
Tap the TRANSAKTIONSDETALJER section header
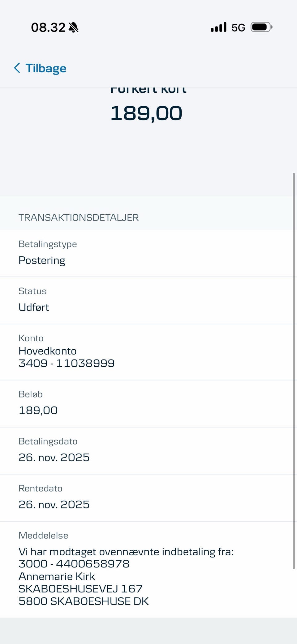click(79, 217)
